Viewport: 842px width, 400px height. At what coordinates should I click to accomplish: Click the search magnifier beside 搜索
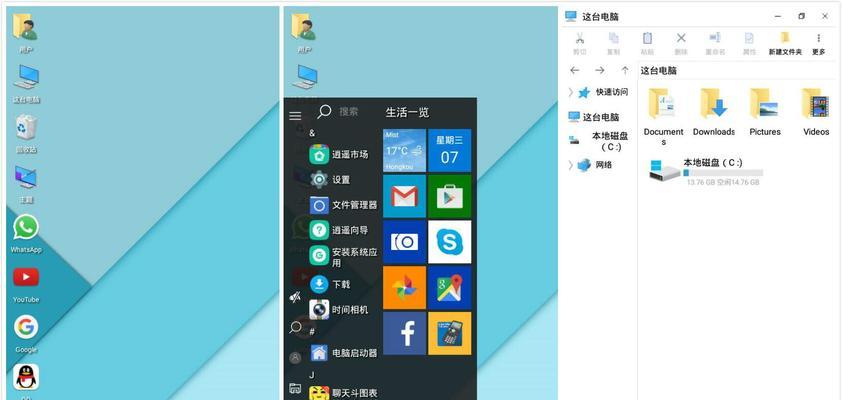(324, 112)
